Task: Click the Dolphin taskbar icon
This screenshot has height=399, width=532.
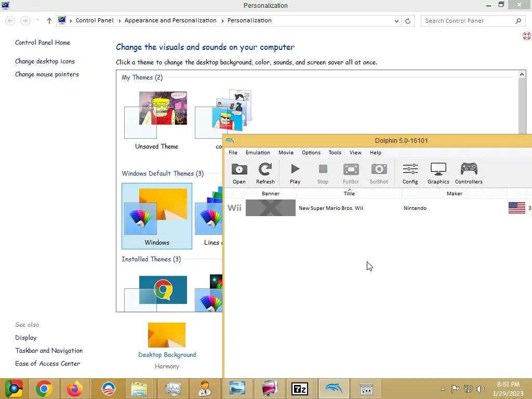Action: (x=334, y=388)
